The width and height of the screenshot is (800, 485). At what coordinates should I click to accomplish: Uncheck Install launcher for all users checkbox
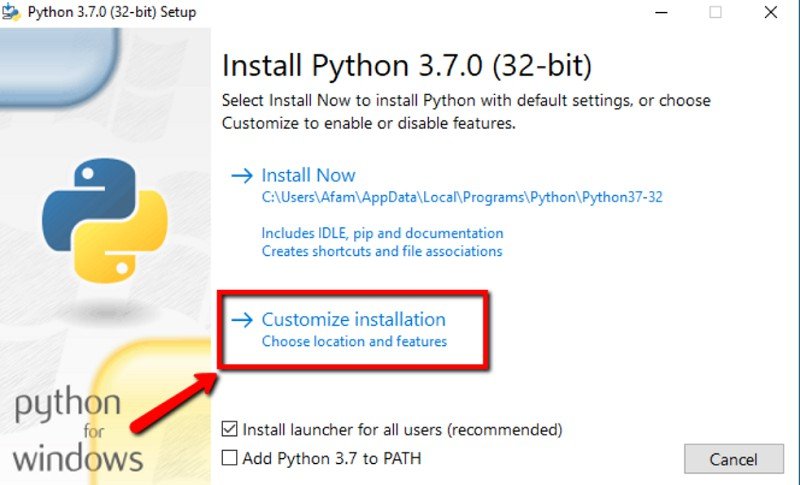tap(230, 429)
